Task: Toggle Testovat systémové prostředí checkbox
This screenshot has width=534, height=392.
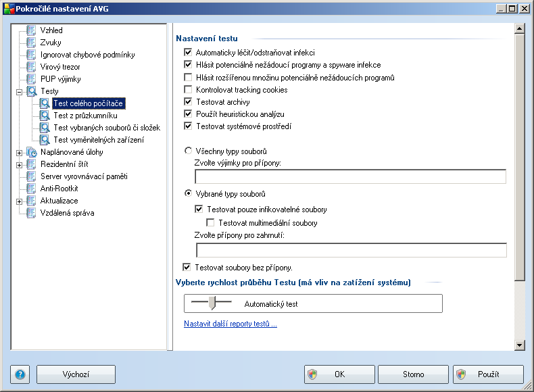Action: (x=188, y=126)
